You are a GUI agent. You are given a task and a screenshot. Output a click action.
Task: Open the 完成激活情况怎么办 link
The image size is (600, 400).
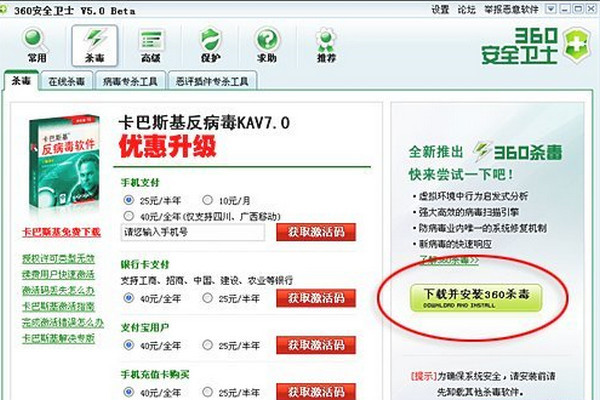click(x=63, y=322)
